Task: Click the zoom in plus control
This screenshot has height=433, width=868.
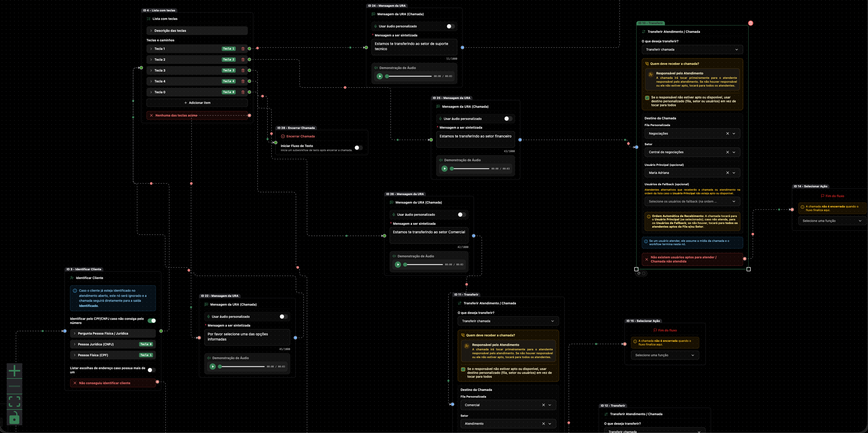Action: [x=14, y=371]
